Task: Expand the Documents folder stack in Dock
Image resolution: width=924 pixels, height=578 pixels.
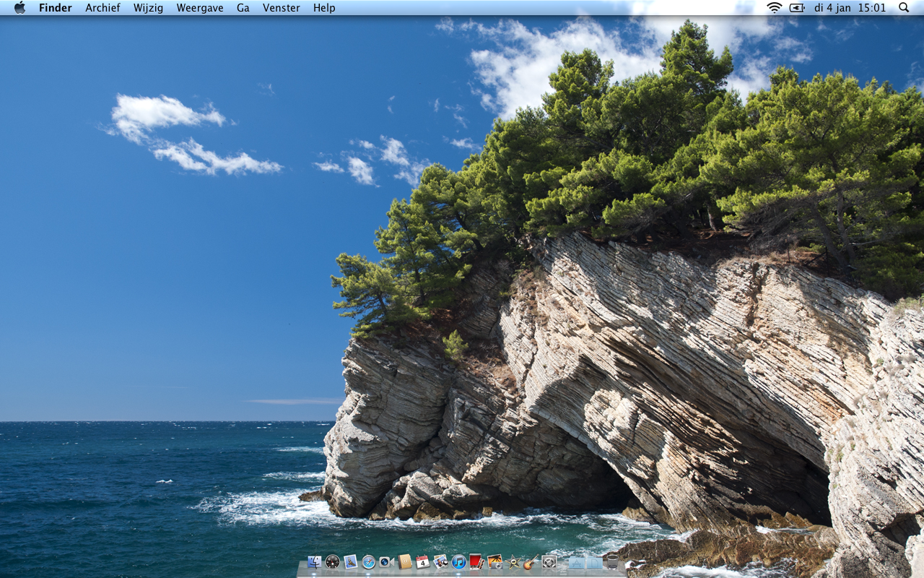Action: (x=594, y=562)
